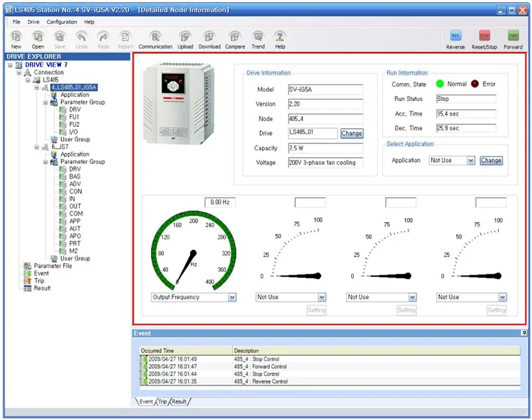
Task: Click the Communication toolbar icon
Action: tap(155, 37)
